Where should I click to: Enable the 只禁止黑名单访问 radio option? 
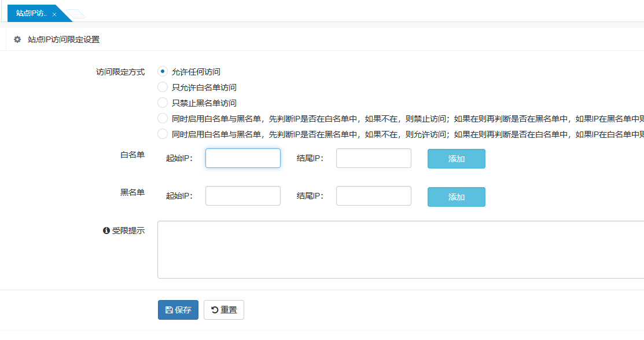(x=163, y=103)
